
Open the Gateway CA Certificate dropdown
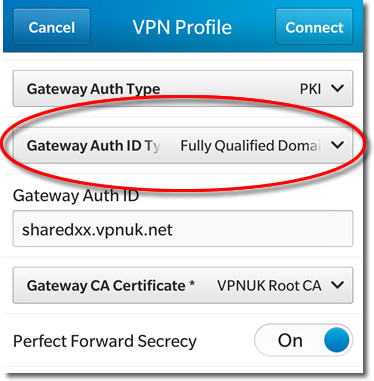pyautogui.click(x=183, y=285)
